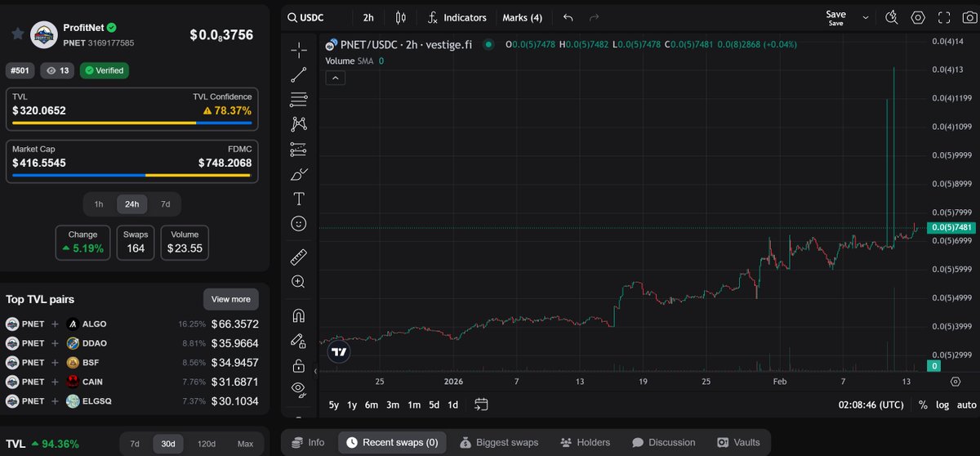Click the green Verified badge
Image resolution: width=980 pixels, height=456 pixels.
click(104, 70)
